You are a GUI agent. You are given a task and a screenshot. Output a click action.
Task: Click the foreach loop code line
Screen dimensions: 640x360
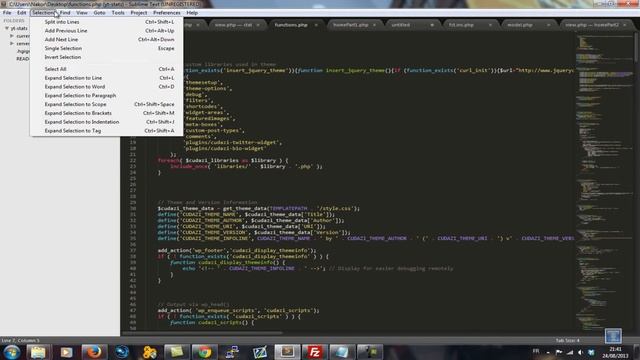point(223,160)
